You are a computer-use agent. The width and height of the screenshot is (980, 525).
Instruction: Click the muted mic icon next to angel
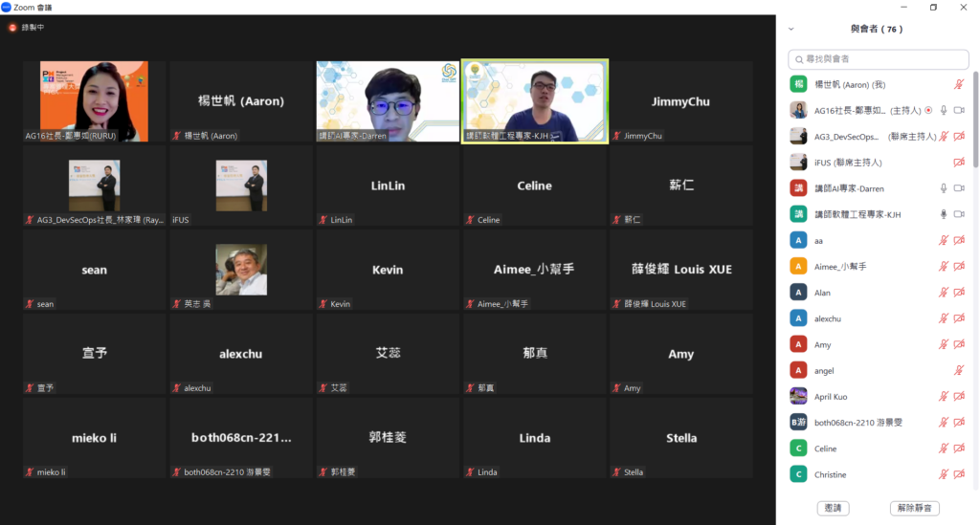click(x=959, y=370)
